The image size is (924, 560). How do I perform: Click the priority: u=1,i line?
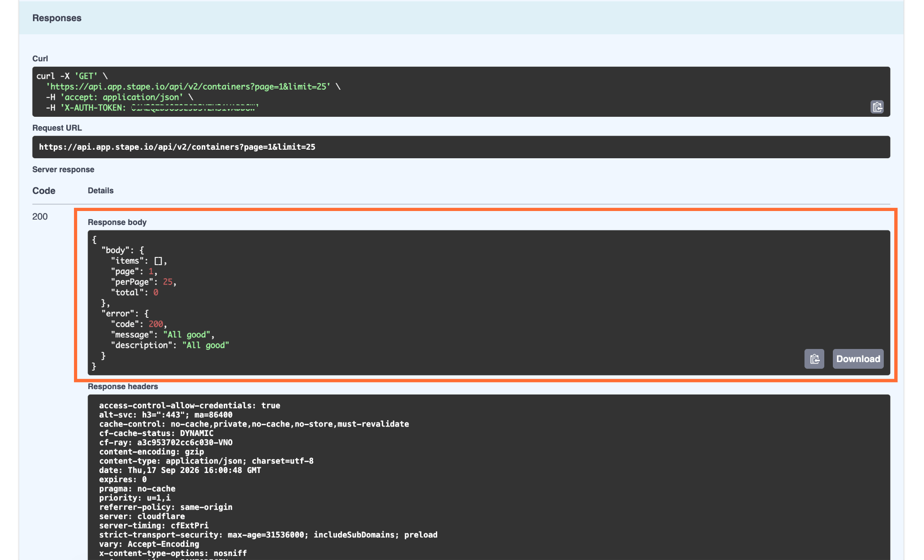(x=135, y=498)
